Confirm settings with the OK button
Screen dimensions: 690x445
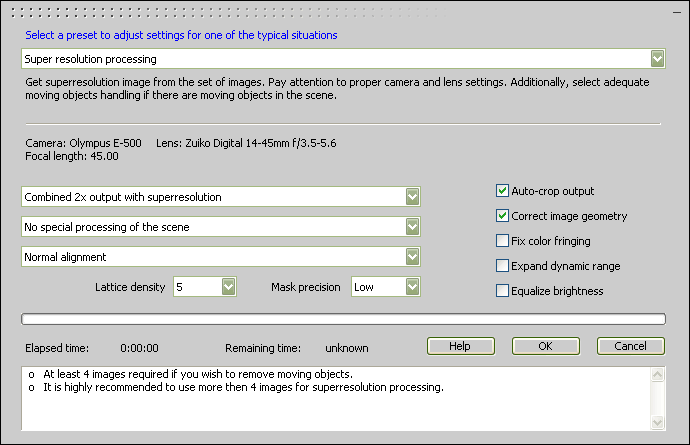point(546,346)
